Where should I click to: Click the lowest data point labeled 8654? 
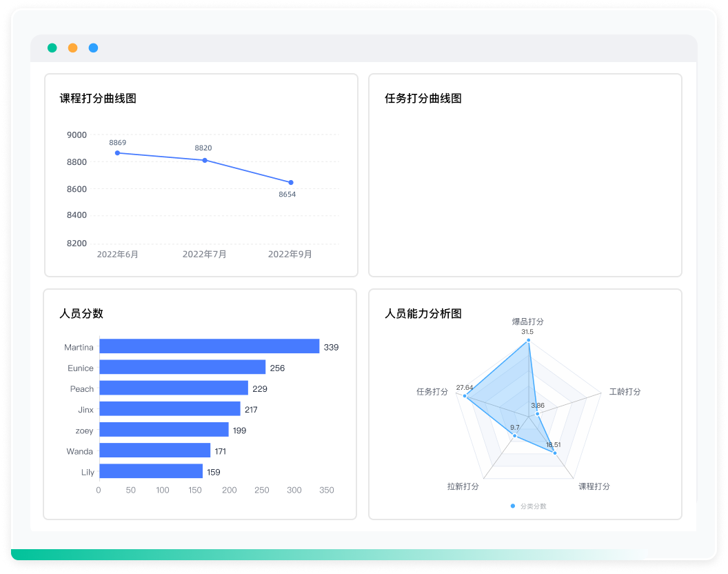pyautogui.click(x=290, y=182)
